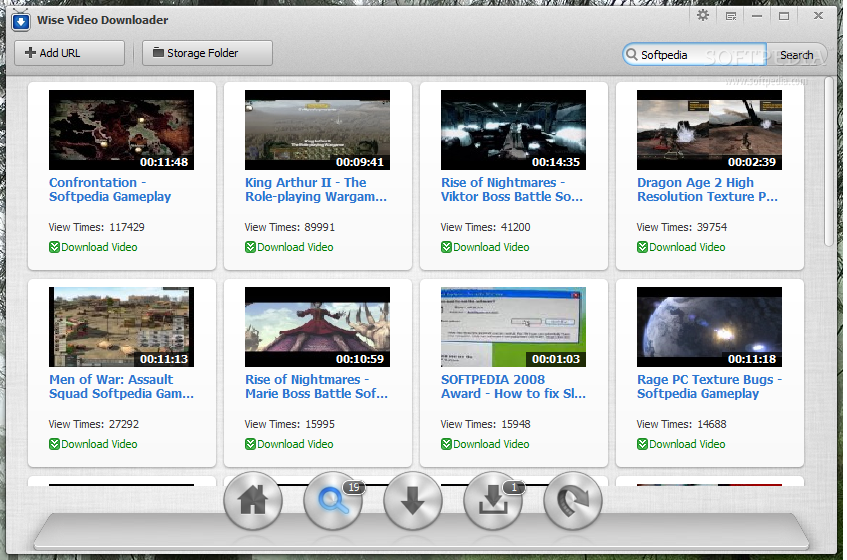Download Video for Rage PC Texture Bugs

click(681, 444)
